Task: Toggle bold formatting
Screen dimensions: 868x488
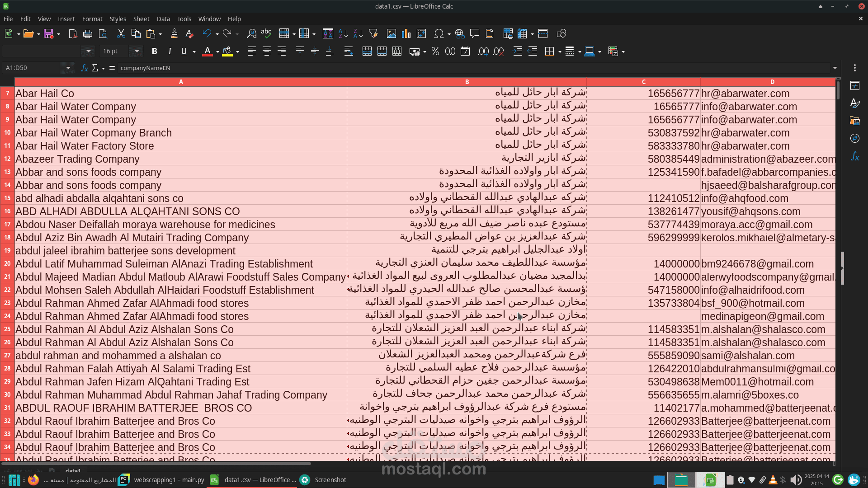Action: click(155, 52)
